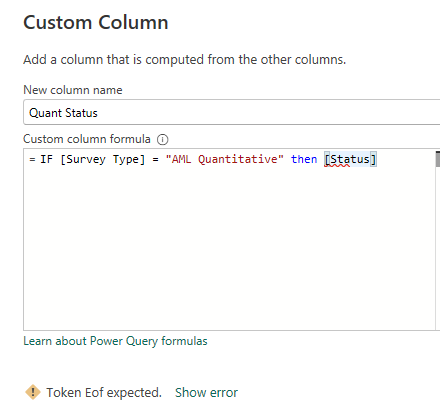Screen dimensions: 440x413
Task: Click the 'Custom column formula' label
Action: pos(87,139)
